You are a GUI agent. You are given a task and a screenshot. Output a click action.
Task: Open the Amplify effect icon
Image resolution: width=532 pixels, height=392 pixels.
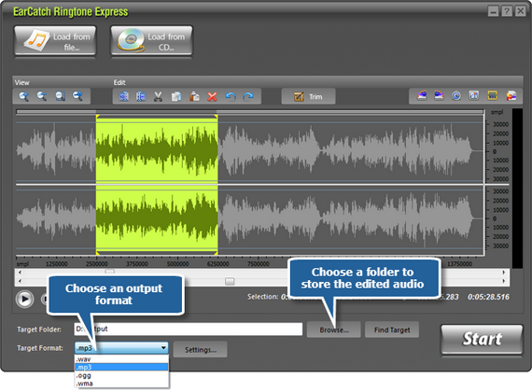[x=474, y=96]
